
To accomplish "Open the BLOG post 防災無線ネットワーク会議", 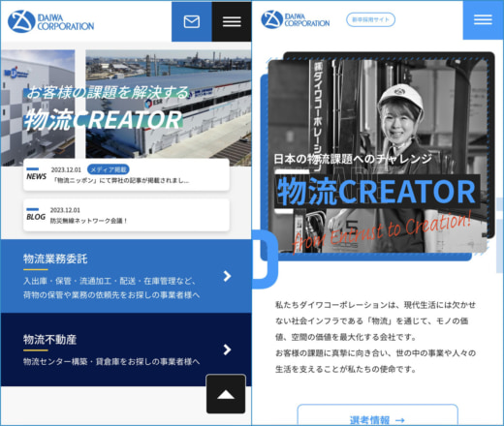I will click(x=126, y=215).
